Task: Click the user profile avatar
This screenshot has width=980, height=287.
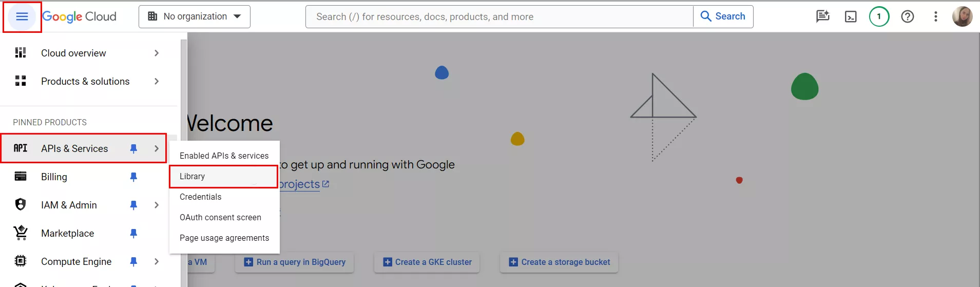Action: coord(962,17)
